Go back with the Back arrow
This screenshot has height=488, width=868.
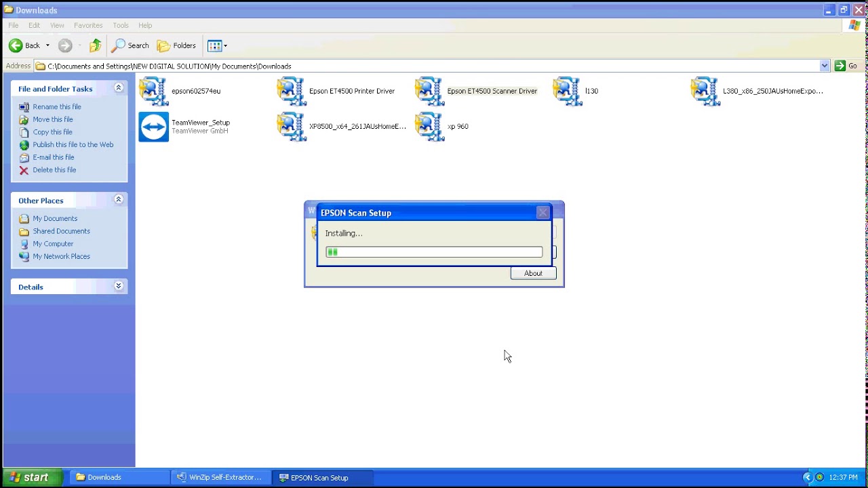pos(24,45)
